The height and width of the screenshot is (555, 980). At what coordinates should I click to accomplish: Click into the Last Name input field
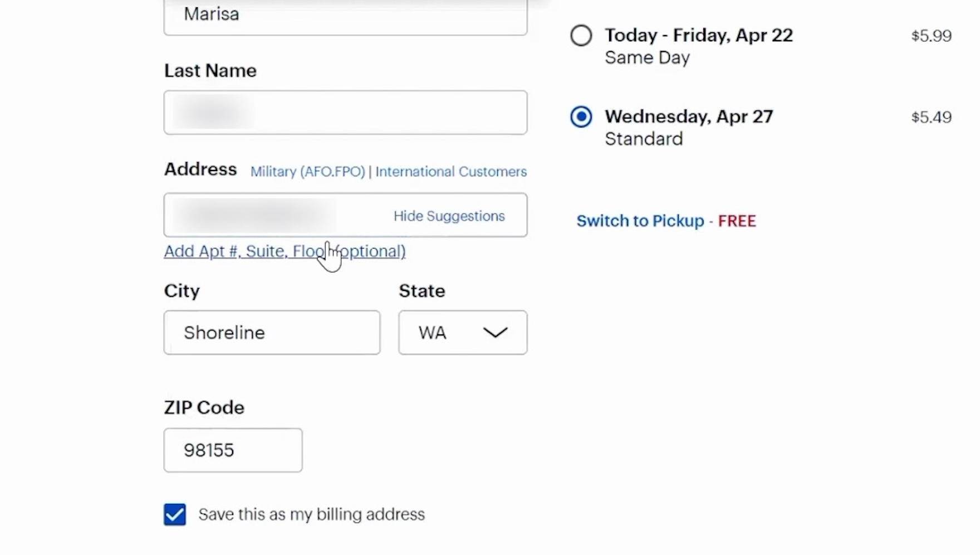click(x=345, y=113)
